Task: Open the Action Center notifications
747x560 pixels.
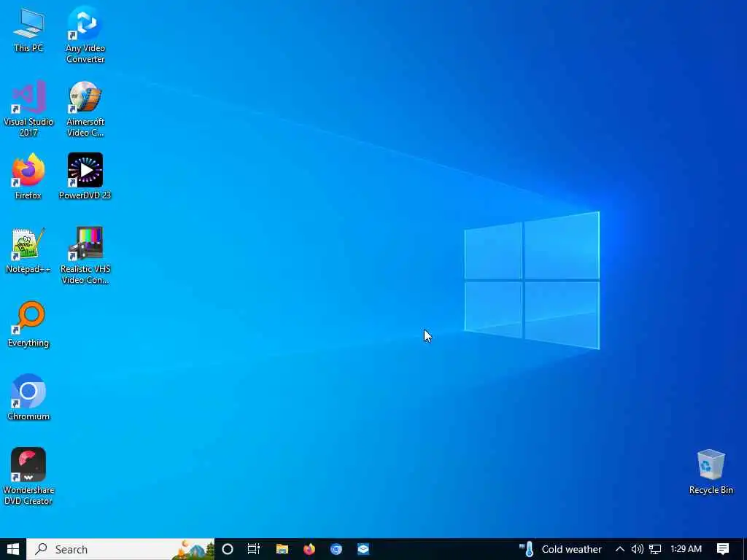Action: click(x=723, y=549)
